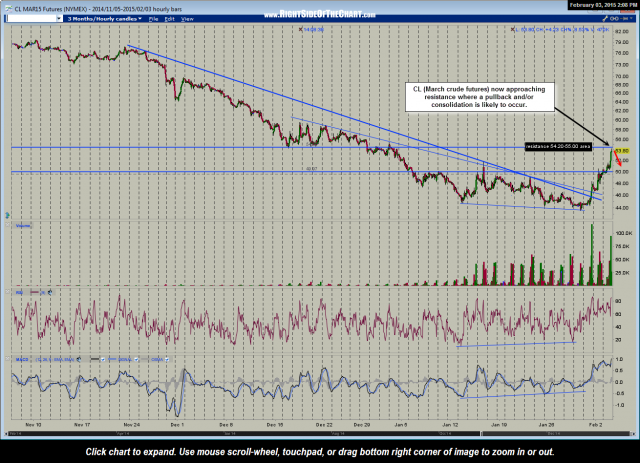The height and width of the screenshot is (463, 640).
Task: Click the CL MAR15 Futures window title
Action: tap(98, 9)
